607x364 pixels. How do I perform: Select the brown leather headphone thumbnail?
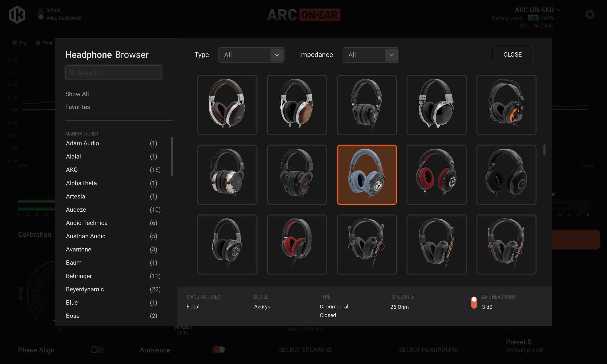(227, 105)
